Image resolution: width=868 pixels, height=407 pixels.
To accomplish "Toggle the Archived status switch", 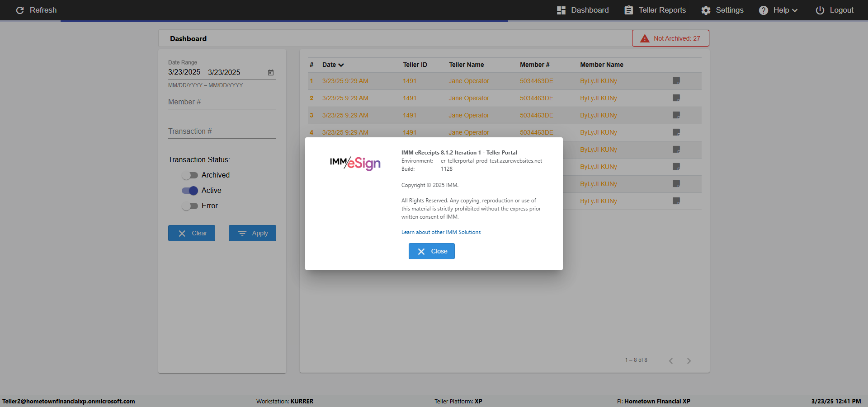I will [190, 175].
